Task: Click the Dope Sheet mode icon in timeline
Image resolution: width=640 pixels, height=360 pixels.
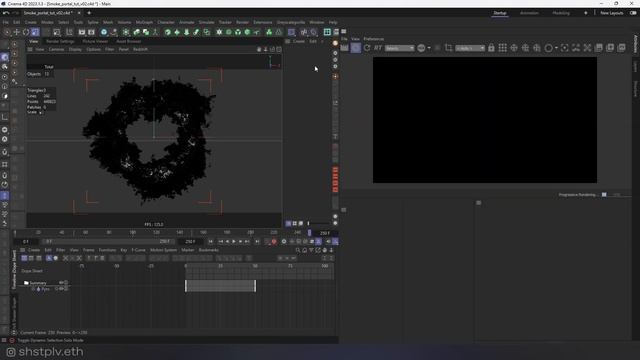Action: point(24,258)
